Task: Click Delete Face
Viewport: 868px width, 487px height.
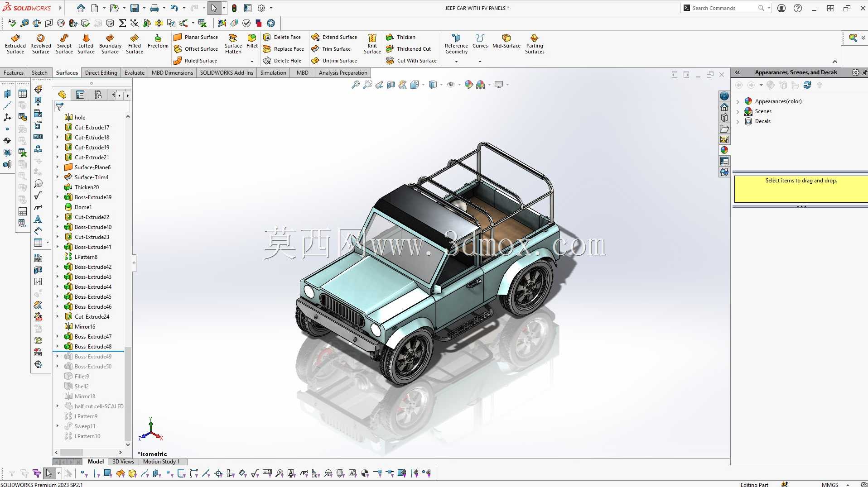Action: coord(282,37)
